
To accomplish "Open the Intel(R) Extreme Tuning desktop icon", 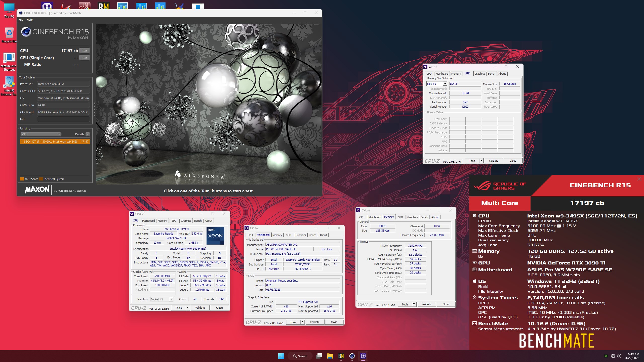I will click(x=9, y=86).
